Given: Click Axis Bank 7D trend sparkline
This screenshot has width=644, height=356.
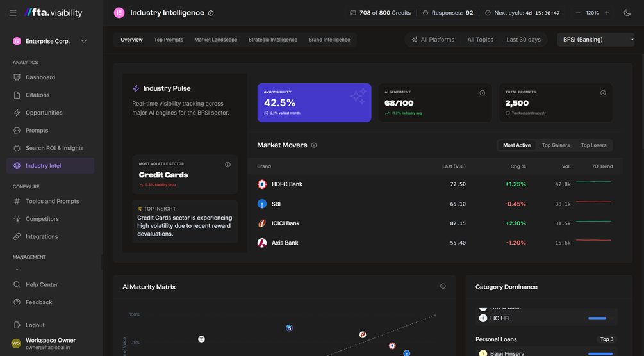Looking at the screenshot, I should coord(593,240).
